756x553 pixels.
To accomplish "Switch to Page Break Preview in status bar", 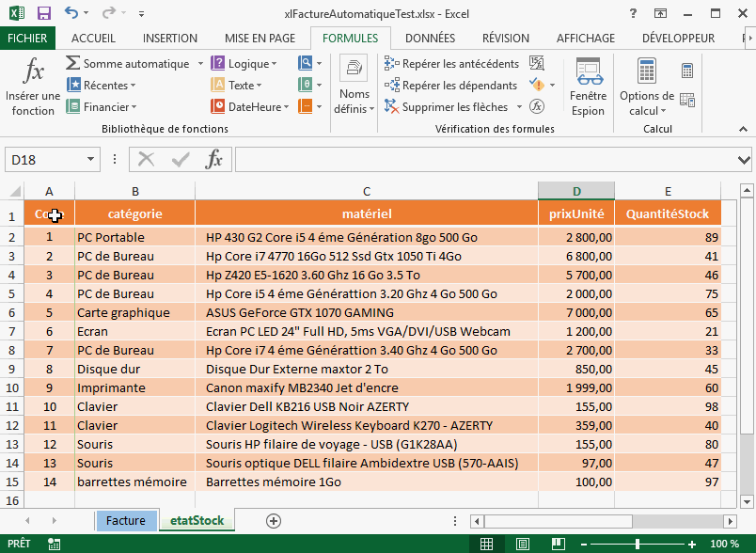I will tap(558, 545).
